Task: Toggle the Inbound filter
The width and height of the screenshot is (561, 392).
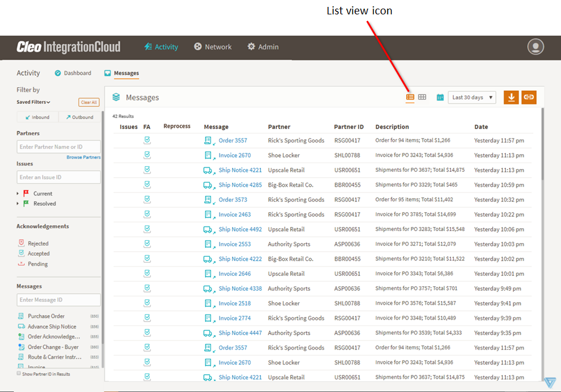Action: point(37,117)
